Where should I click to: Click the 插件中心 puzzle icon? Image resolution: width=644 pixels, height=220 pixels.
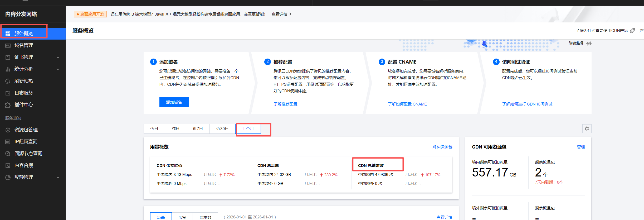point(8,105)
